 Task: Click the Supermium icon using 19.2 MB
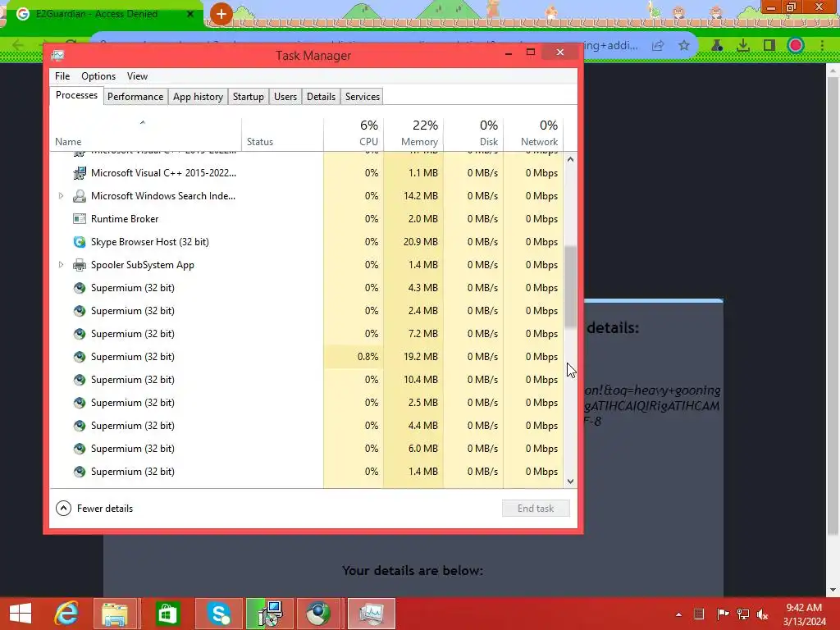80,357
